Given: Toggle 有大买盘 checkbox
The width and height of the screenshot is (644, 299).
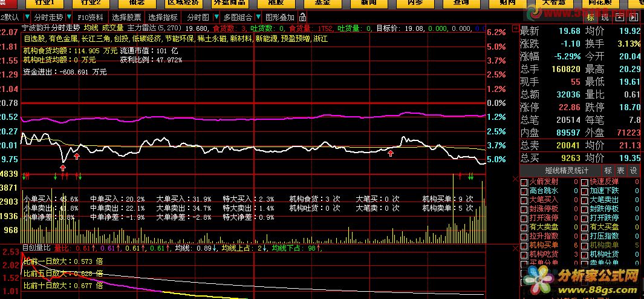Looking at the screenshot, I should click(585, 227).
